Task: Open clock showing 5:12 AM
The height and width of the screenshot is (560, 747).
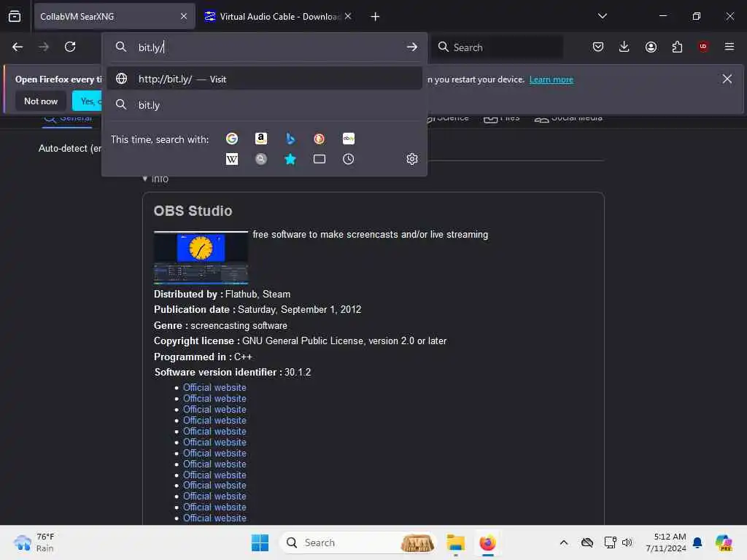Action: tap(666, 542)
